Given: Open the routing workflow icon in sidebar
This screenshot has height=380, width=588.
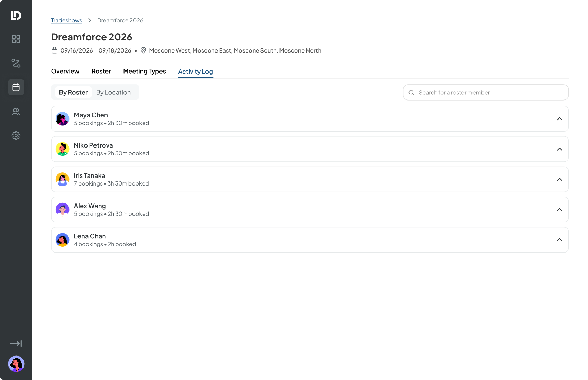Looking at the screenshot, I should tap(16, 63).
